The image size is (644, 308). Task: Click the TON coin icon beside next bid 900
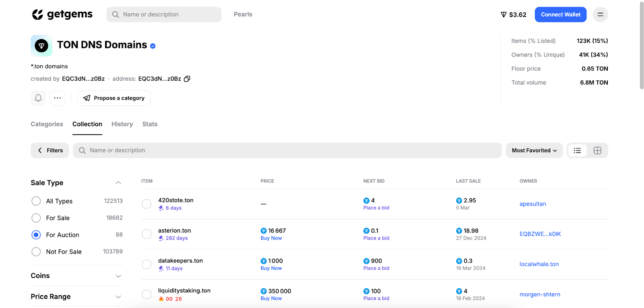pyautogui.click(x=366, y=261)
